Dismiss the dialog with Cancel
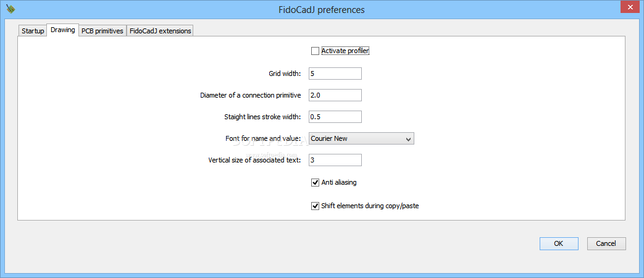 [606, 243]
